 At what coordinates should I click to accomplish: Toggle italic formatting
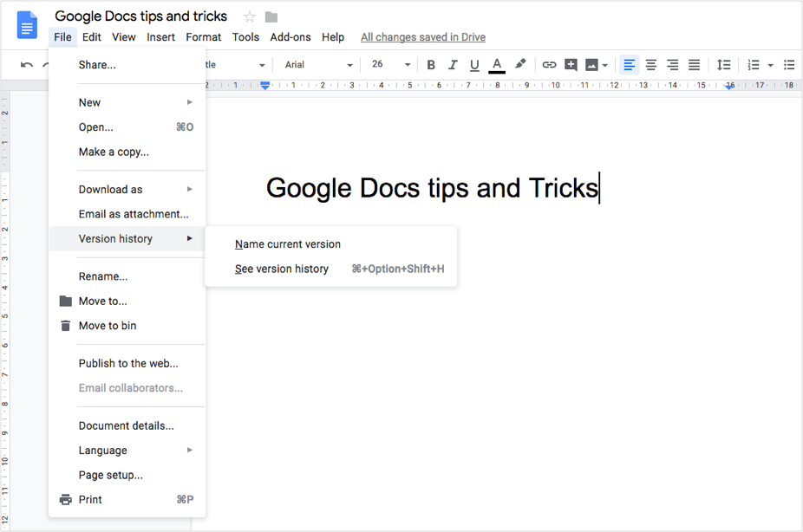pyautogui.click(x=453, y=65)
